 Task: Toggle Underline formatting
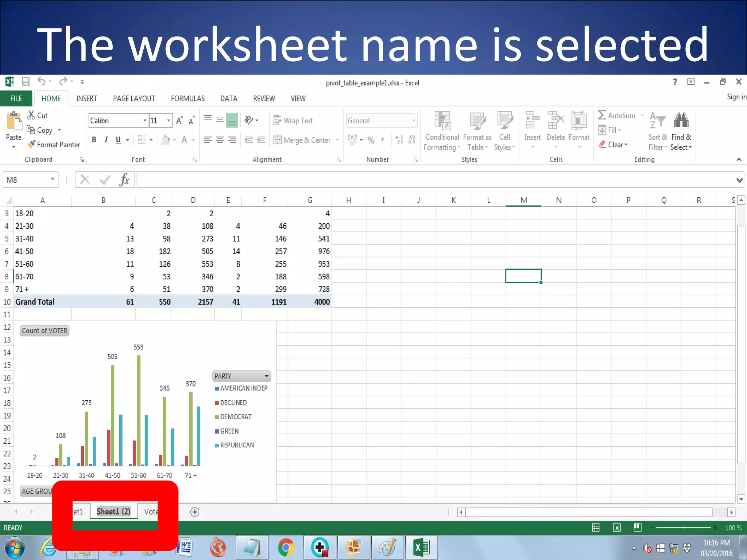click(118, 140)
